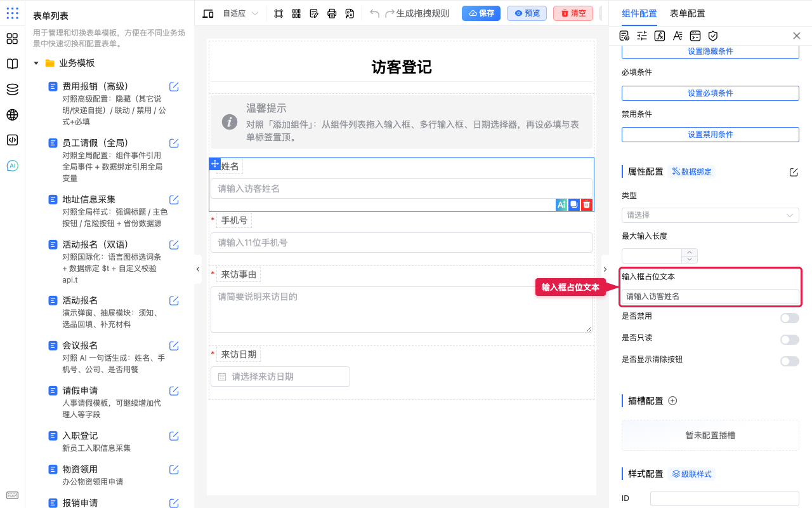
Task: Click the 设置必填条件 button
Action: (x=710, y=93)
